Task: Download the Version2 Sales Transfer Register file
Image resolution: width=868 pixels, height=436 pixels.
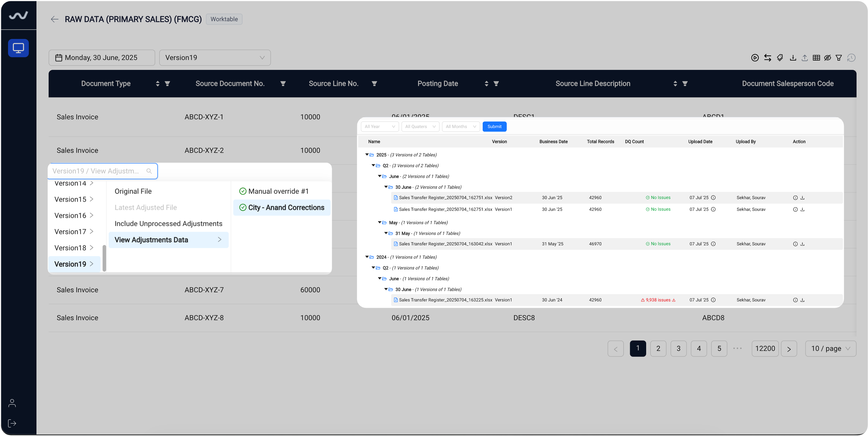Action: 802,198
